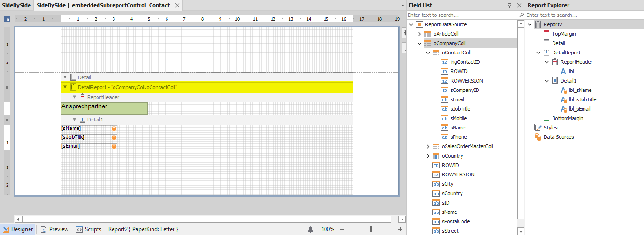Viewport: 644px width, 235px height.
Task: Switch to the Preview tab
Action: point(54,229)
